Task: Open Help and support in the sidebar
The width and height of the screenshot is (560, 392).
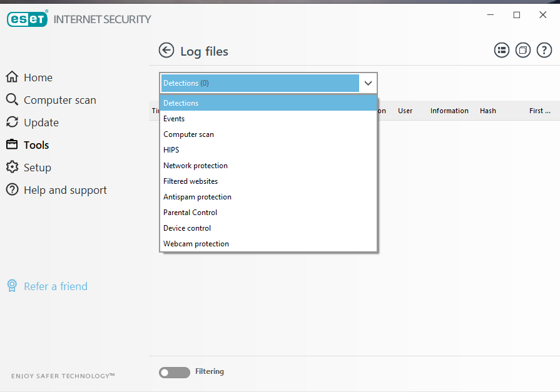Action: 56,190
